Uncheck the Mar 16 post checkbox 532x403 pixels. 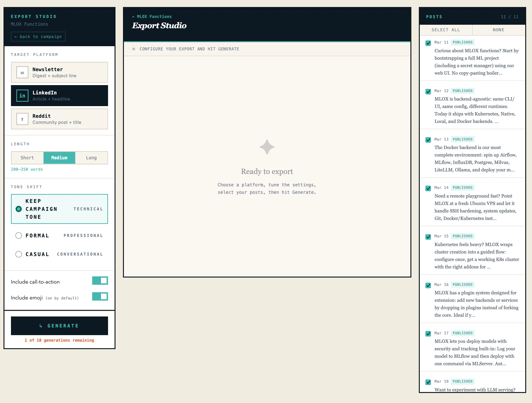(428, 285)
